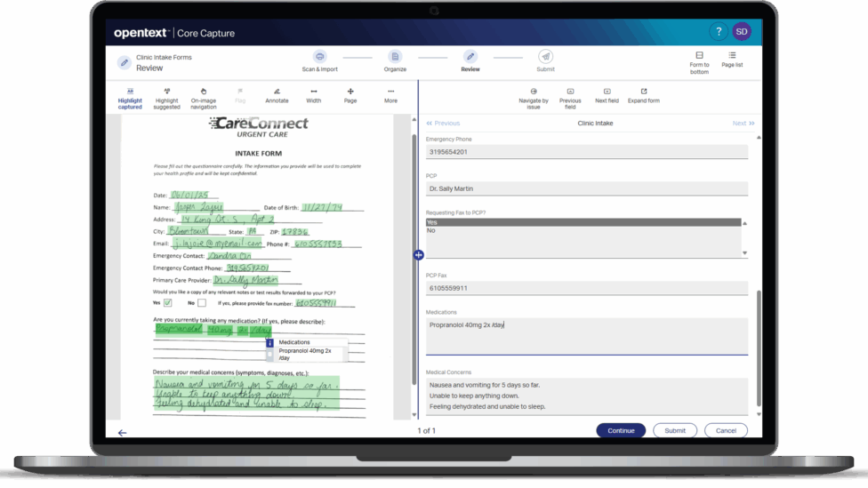Select the Annotate tool
868x488 pixels.
(277, 96)
